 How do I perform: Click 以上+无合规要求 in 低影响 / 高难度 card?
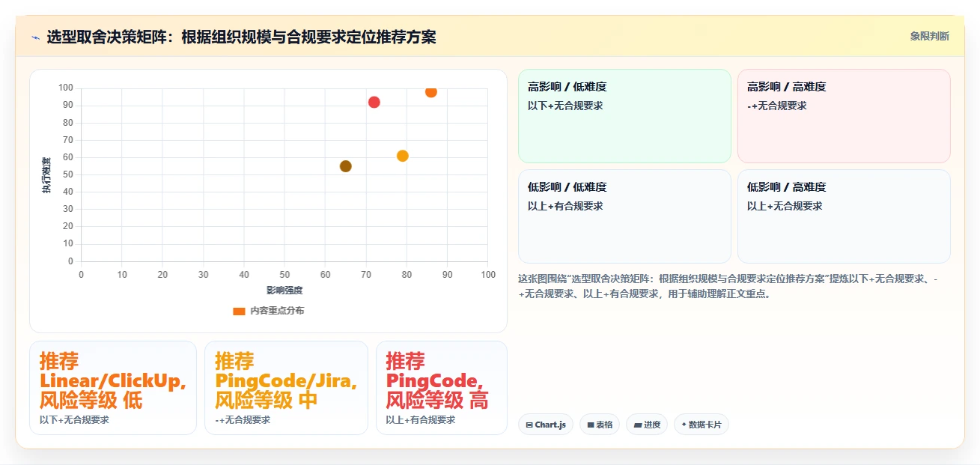coord(785,206)
